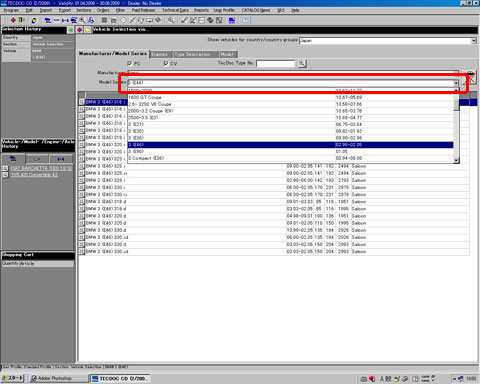Select 3 (E21) in the dropdown list
Screen dimensions: 480x384
pos(291,124)
